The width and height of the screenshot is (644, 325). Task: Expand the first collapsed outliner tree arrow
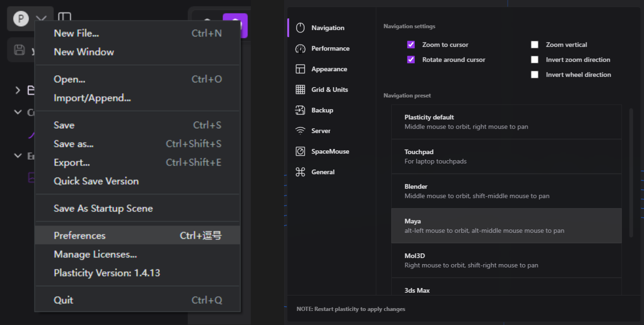(18, 90)
